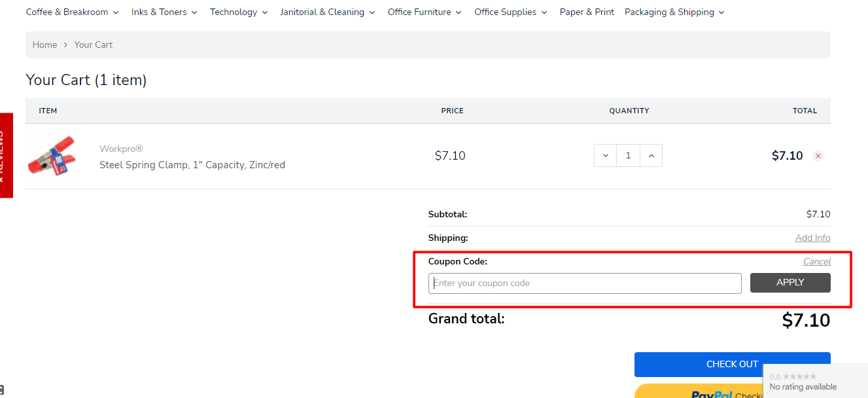Click the Your Cart breadcrumb
Screen dimensions: 868x398
point(94,45)
